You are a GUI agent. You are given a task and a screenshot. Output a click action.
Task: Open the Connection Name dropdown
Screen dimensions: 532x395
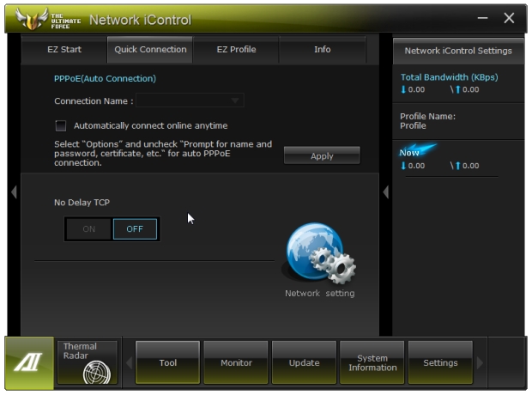click(x=190, y=100)
